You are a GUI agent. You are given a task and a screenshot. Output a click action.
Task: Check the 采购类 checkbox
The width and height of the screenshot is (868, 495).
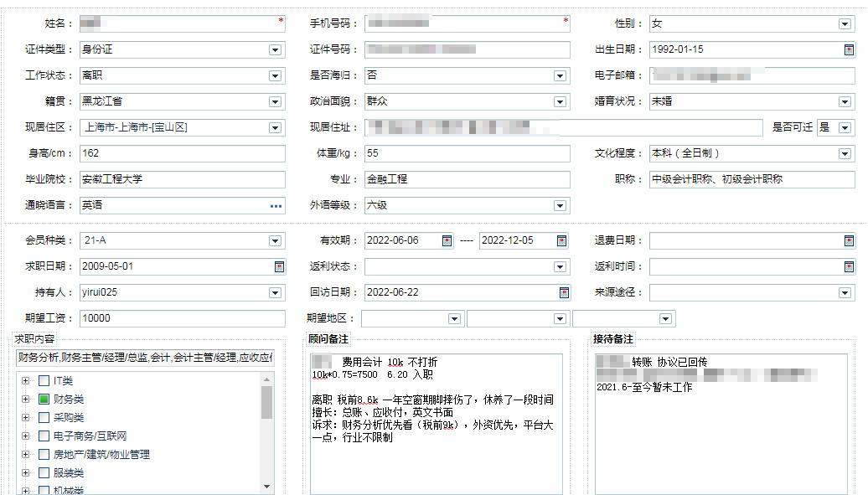44,417
